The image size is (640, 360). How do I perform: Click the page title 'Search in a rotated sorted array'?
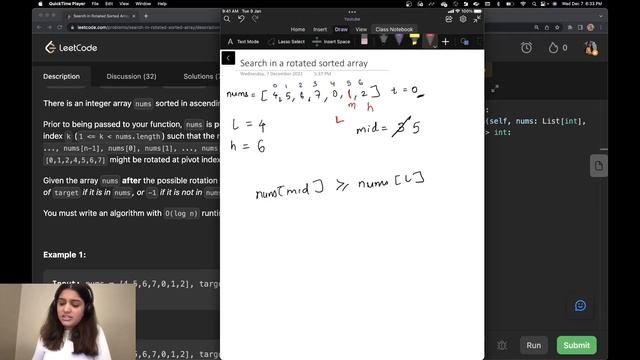tap(304, 63)
